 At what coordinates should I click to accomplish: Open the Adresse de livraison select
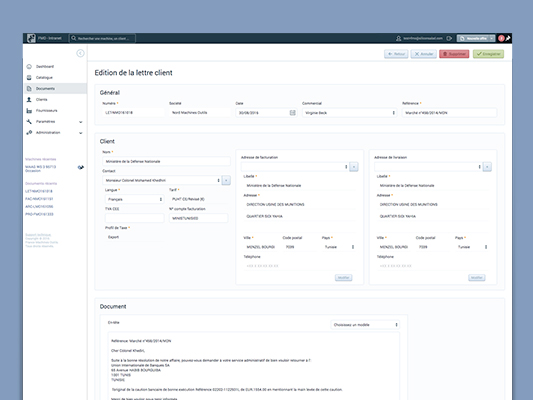(x=428, y=167)
